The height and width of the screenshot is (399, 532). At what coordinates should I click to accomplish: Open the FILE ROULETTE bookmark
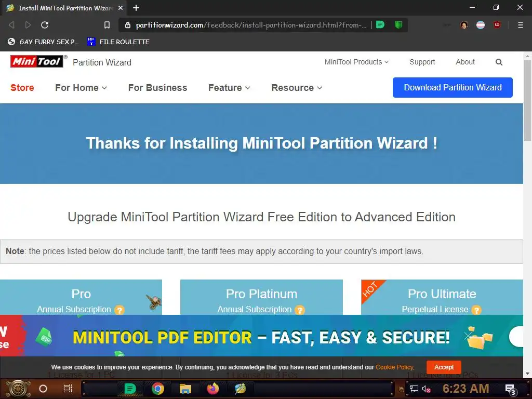click(x=118, y=42)
